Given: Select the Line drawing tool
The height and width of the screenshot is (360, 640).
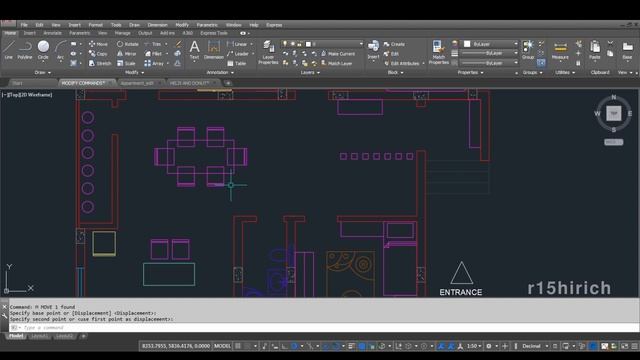Looking at the screenshot, I should point(9,50).
